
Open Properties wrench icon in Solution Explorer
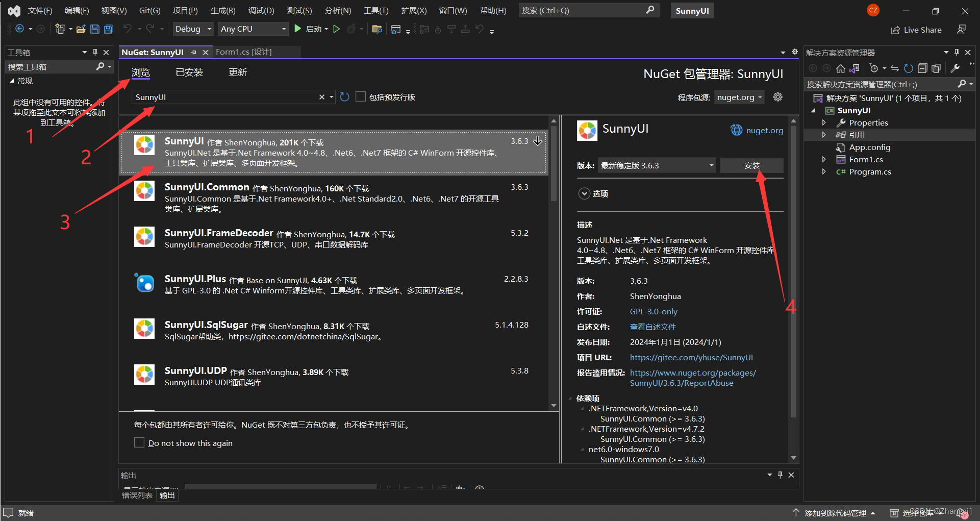956,68
